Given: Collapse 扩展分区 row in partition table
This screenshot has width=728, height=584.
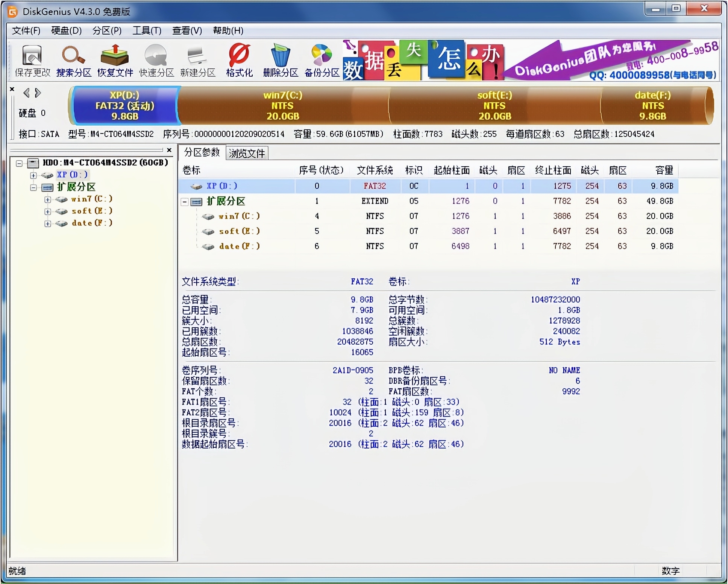Looking at the screenshot, I should 185,202.
